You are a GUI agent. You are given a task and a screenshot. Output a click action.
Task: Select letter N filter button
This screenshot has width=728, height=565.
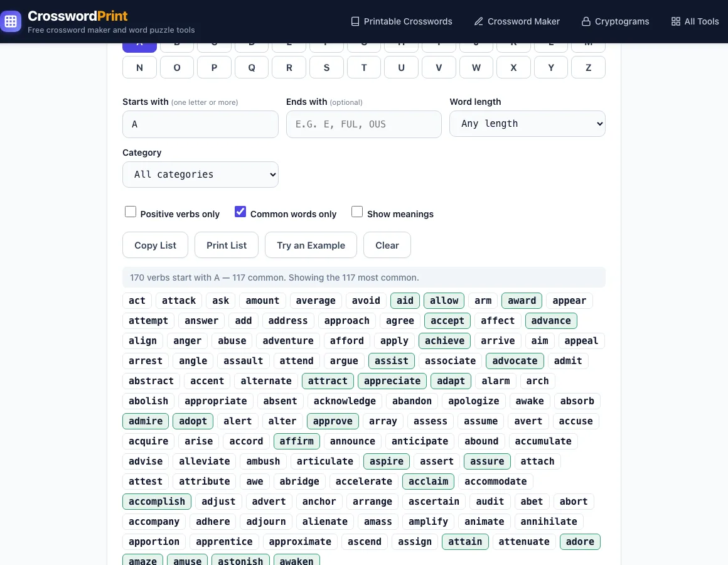coord(139,67)
